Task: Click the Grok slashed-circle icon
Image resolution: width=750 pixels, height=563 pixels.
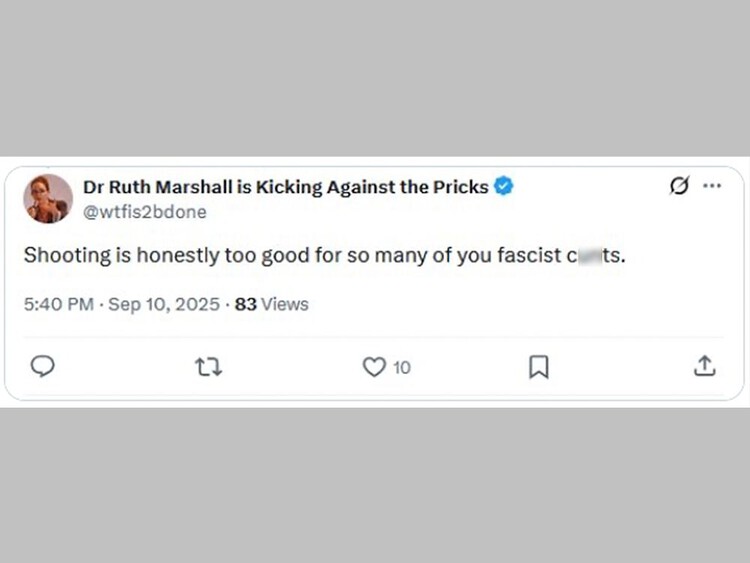Action: (678, 186)
